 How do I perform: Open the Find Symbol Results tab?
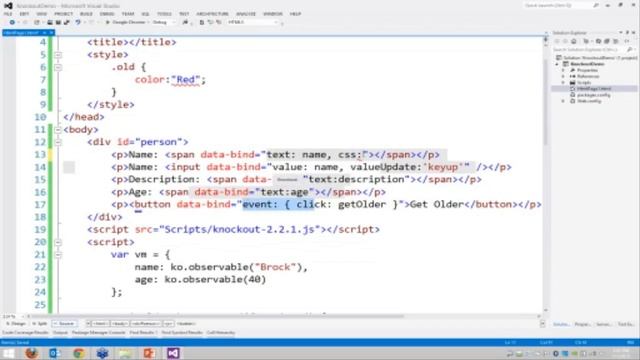click(182, 333)
